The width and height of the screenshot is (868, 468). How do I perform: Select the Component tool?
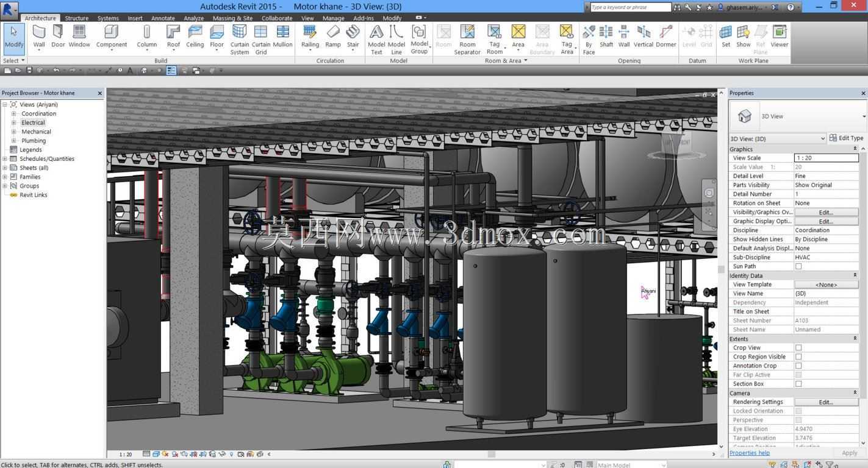click(112, 37)
